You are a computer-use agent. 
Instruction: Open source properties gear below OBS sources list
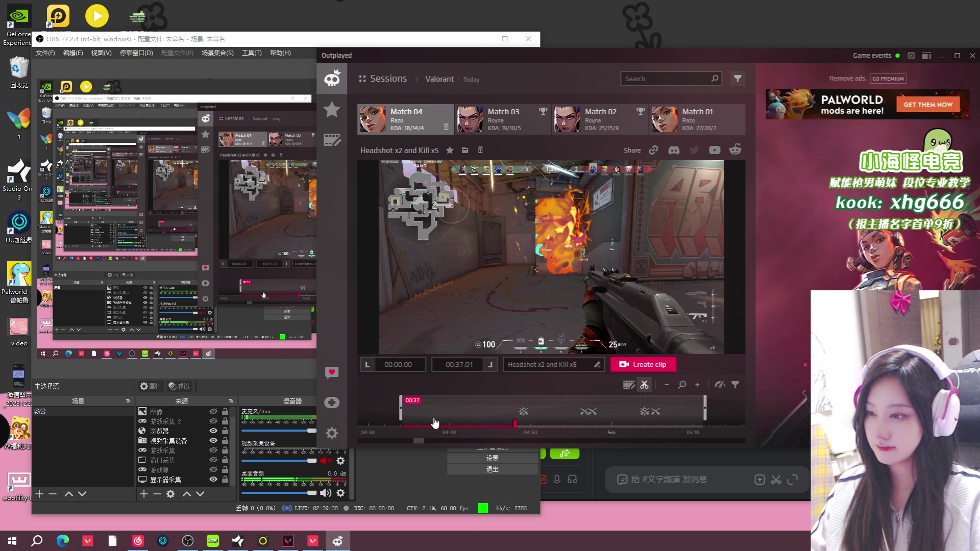170,494
